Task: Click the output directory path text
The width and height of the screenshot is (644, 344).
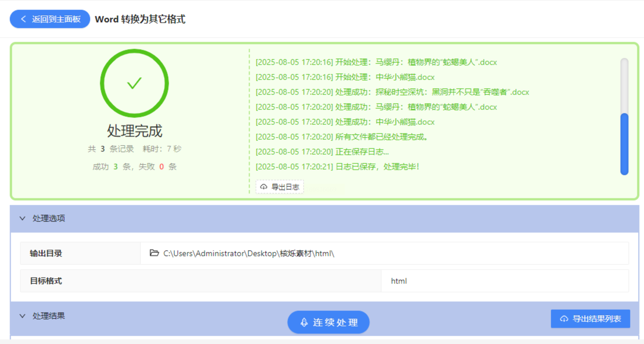Action: (x=248, y=253)
